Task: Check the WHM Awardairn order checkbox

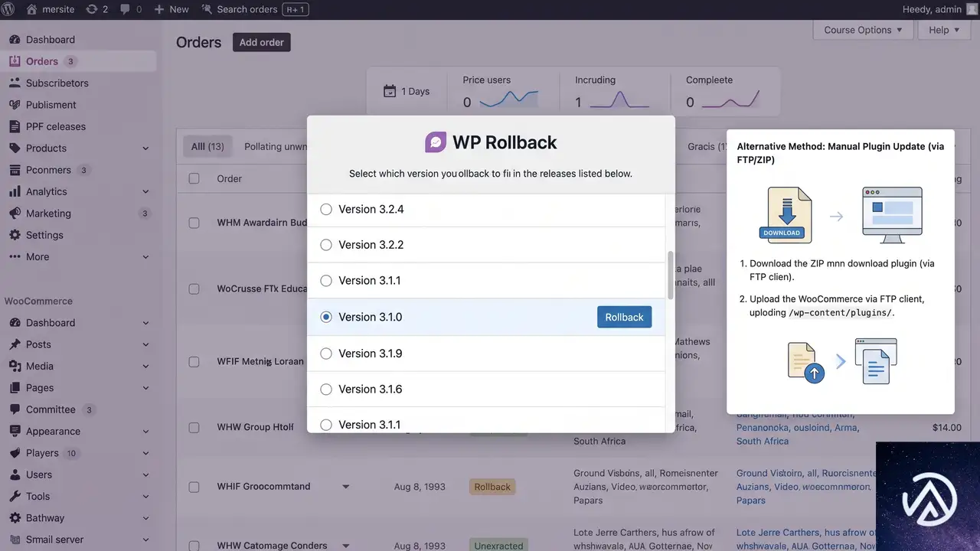Action: click(194, 223)
